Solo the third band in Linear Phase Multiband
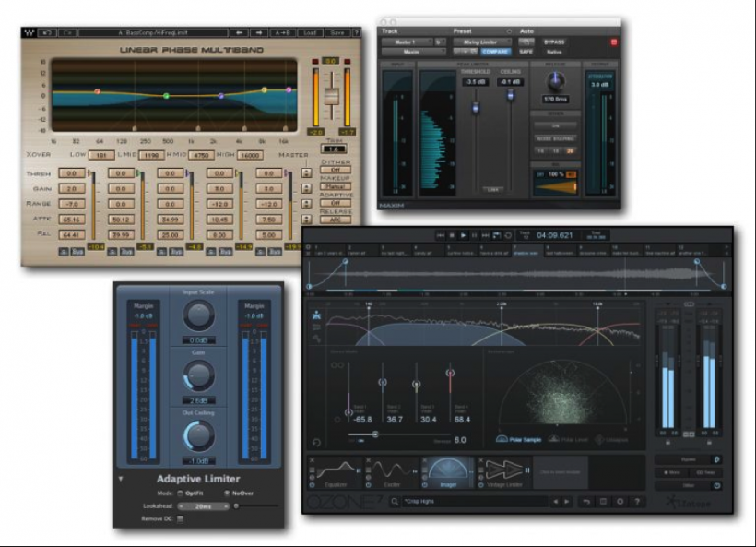The width and height of the screenshot is (756, 547). tap(162, 252)
